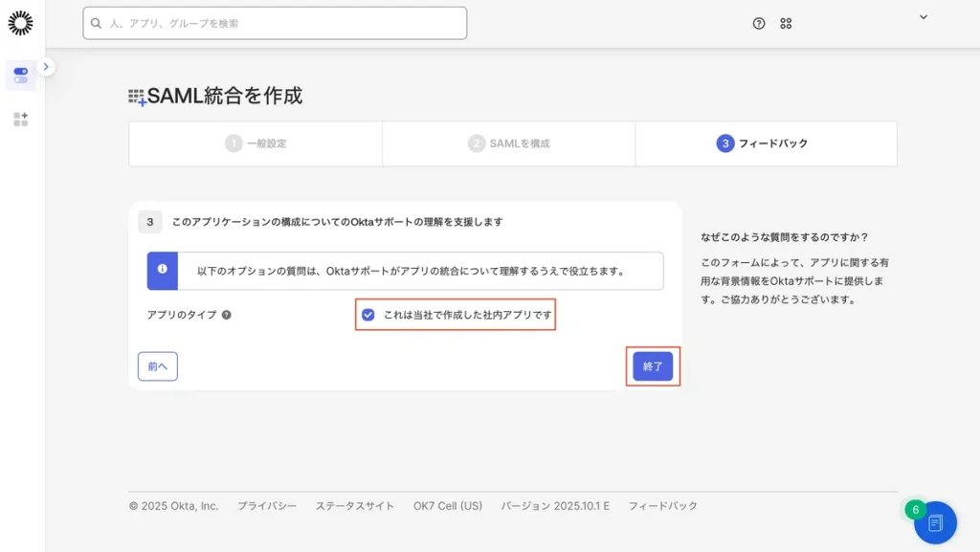Screen dimensions: 980x552
Task: Go to step 1 一般設定 tab
Action: (x=256, y=144)
